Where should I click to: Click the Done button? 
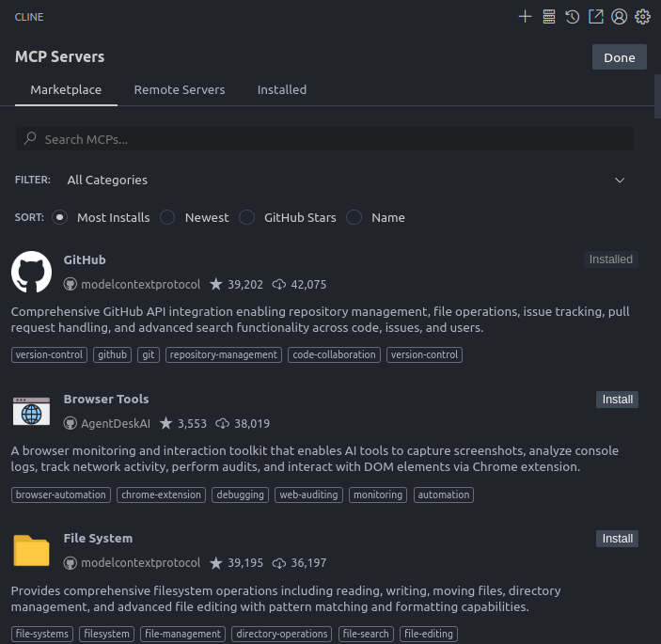(x=619, y=57)
